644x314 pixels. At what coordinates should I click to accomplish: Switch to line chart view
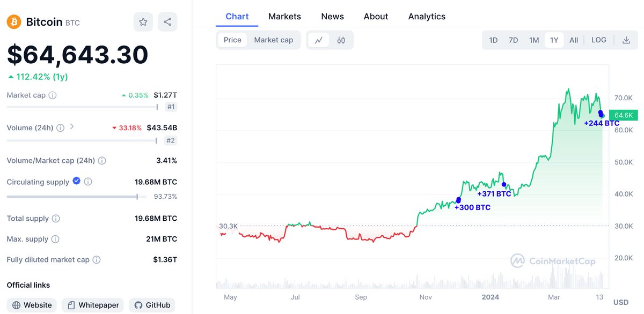point(319,40)
